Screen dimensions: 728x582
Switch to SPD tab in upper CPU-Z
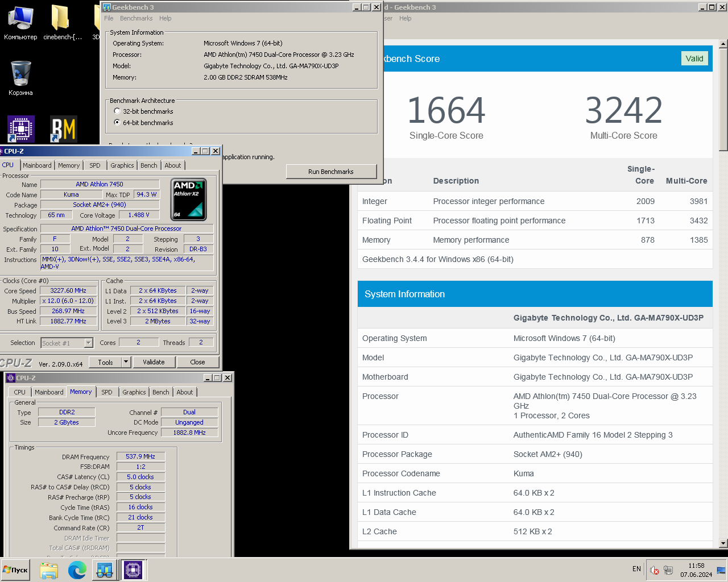pyautogui.click(x=95, y=165)
